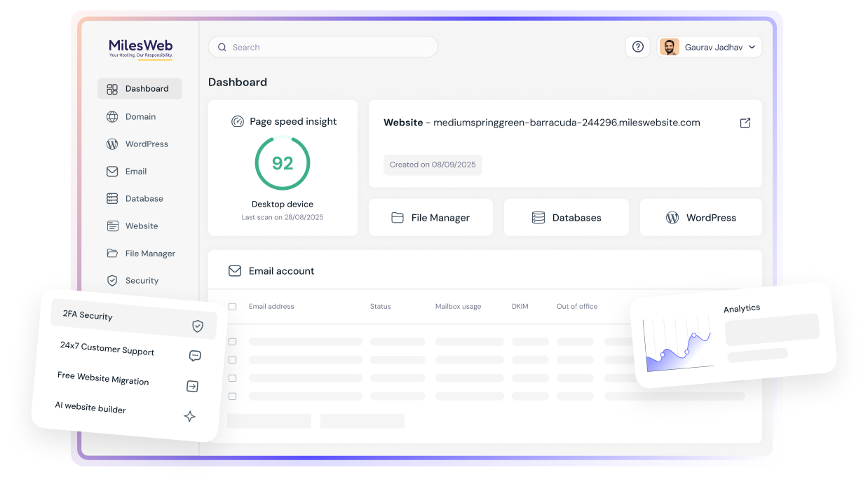The height and width of the screenshot is (484, 868).
Task: Click the Free Website Migration arrow icon
Action: pos(193,386)
